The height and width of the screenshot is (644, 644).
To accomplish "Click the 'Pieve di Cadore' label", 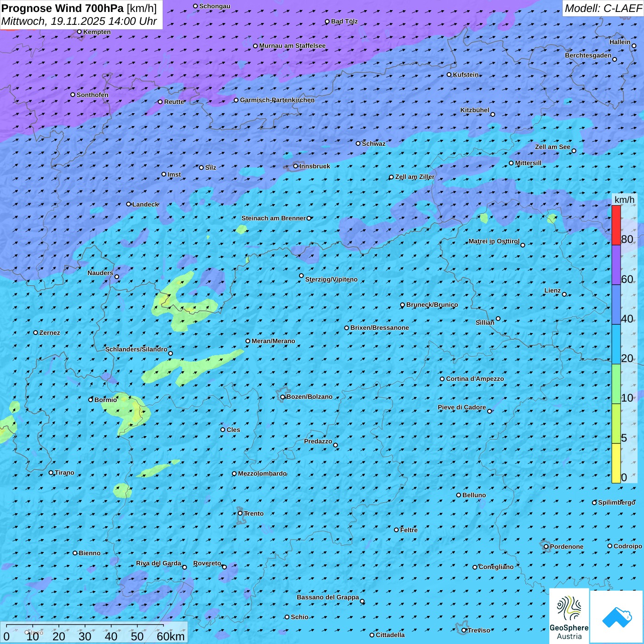I will (x=462, y=407).
